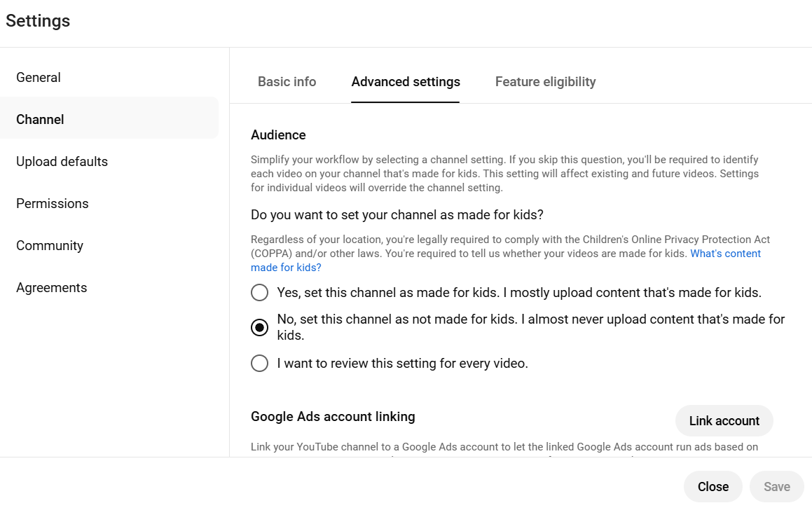812x510 pixels.
Task: Select Channel in the settings sidebar
Action: coord(40,119)
